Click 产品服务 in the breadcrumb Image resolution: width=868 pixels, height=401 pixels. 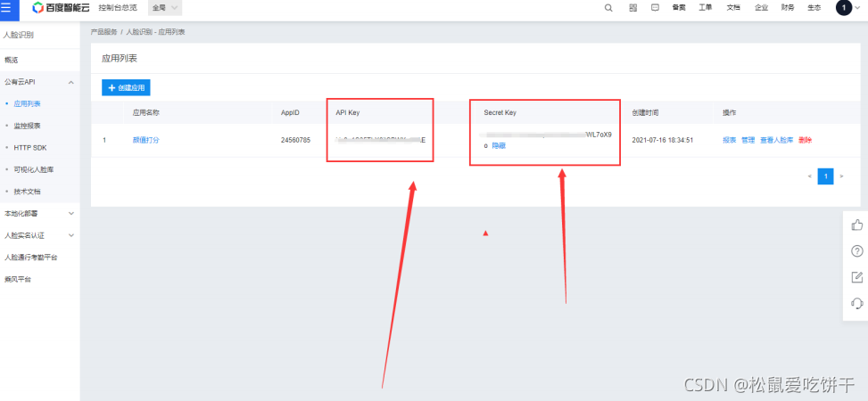click(104, 32)
